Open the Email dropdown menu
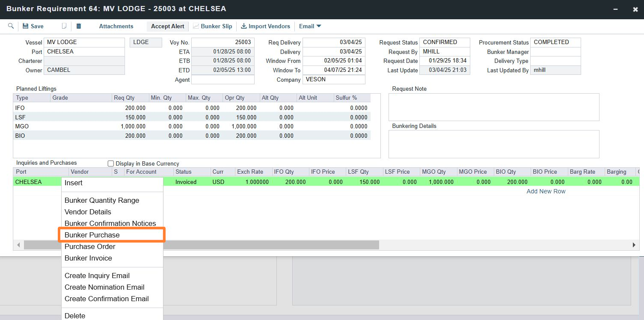This screenshot has width=644, height=320. pyautogui.click(x=310, y=26)
